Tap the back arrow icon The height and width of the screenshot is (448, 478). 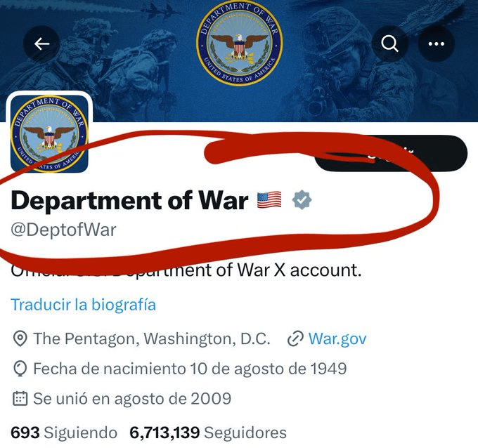click(x=42, y=44)
